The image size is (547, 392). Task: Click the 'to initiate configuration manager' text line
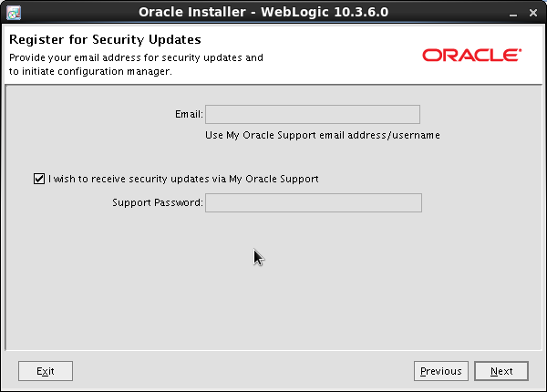90,71
